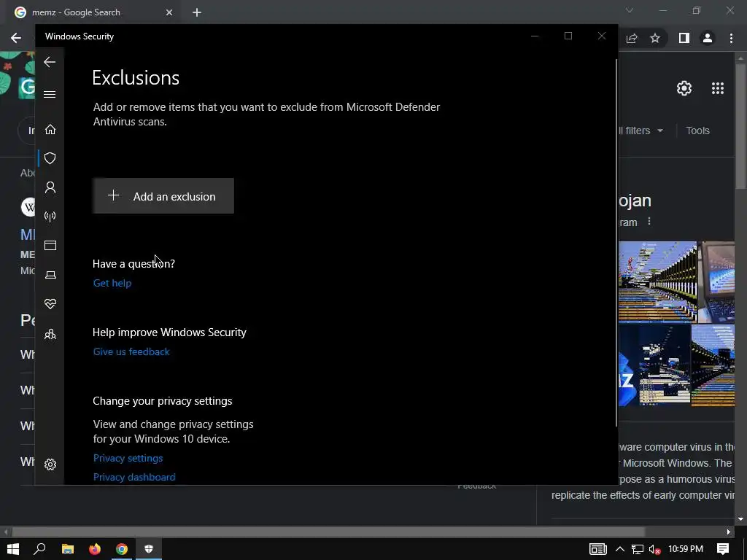The width and height of the screenshot is (747, 560).
Task: Open Privacy dashboard link
Action: (x=134, y=477)
